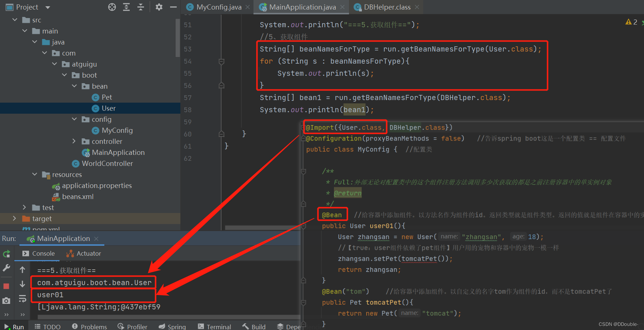The image size is (644, 330).
Task: Toggle soft-wrap in console
Action: coord(22,299)
